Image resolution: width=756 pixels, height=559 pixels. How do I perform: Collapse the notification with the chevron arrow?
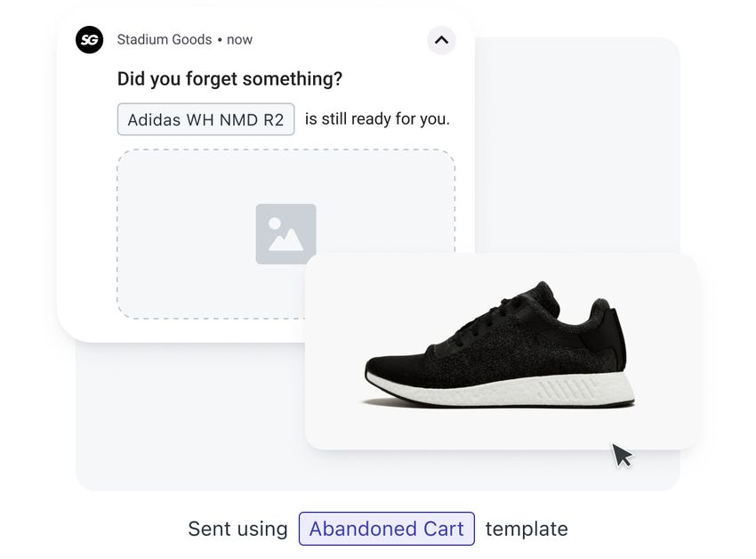tap(441, 40)
